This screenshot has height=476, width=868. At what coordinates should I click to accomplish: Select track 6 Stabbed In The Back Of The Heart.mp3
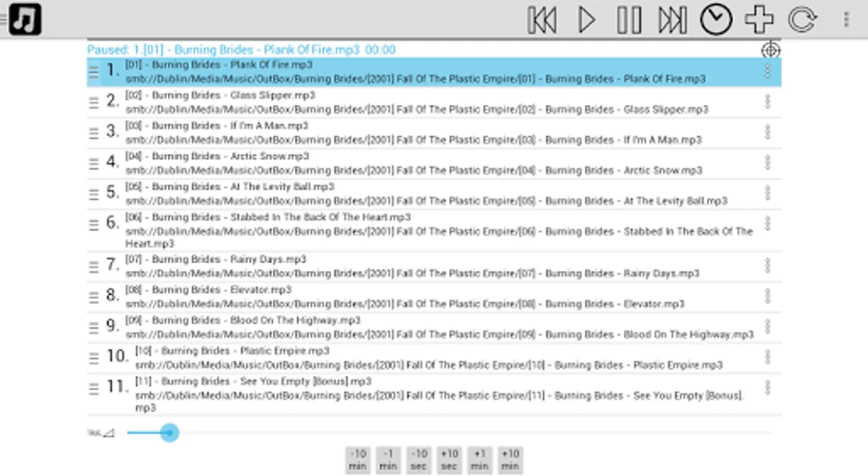point(434,231)
